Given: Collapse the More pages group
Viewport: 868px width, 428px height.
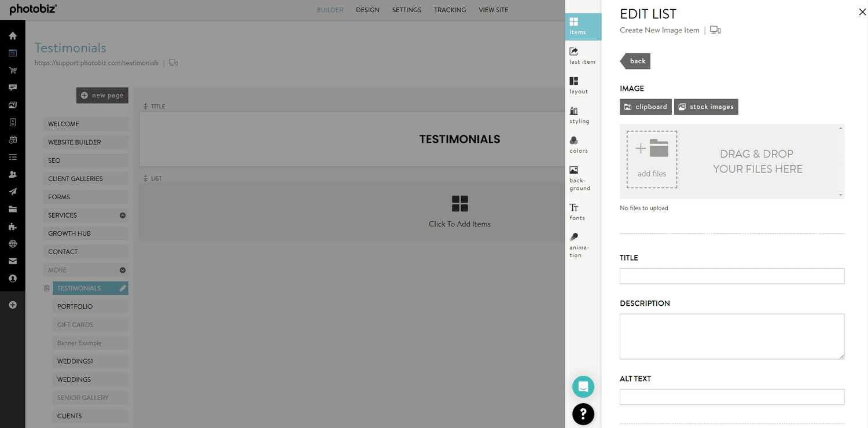Looking at the screenshot, I should [123, 270].
